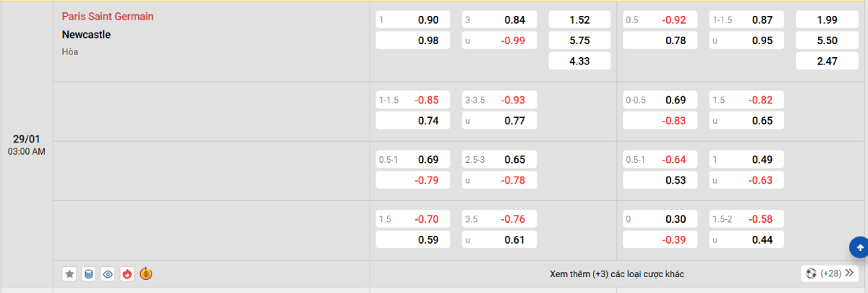The height and width of the screenshot is (293, 868).
Task: Expand the (+28) more markets button
Action: pos(829,273)
